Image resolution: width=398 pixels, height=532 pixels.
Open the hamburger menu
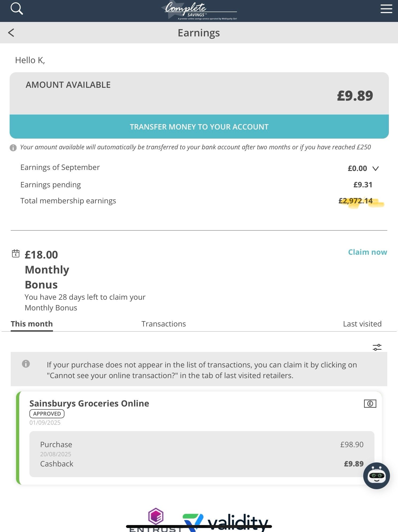[x=386, y=9]
